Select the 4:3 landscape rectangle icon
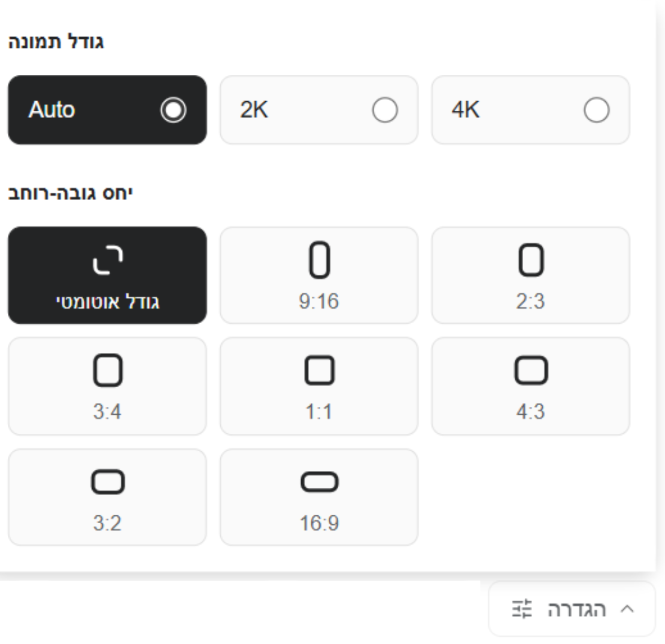 click(x=531, y=372)
